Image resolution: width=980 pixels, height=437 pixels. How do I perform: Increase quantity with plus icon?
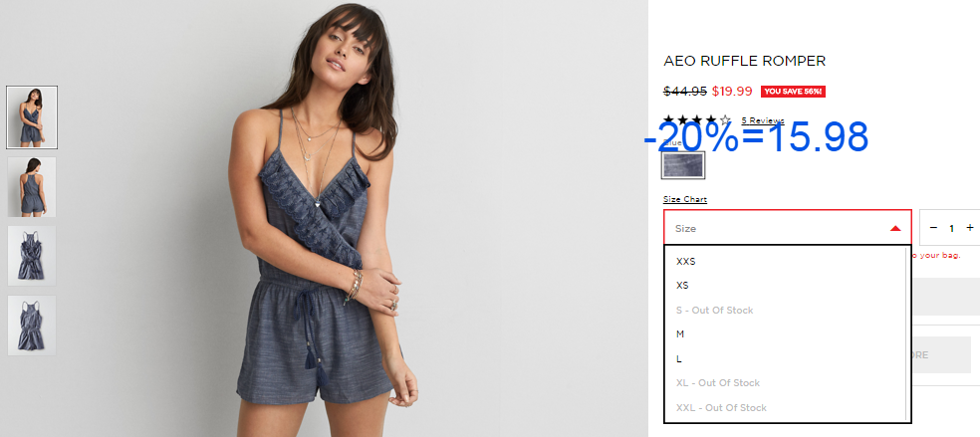point(970,228)
